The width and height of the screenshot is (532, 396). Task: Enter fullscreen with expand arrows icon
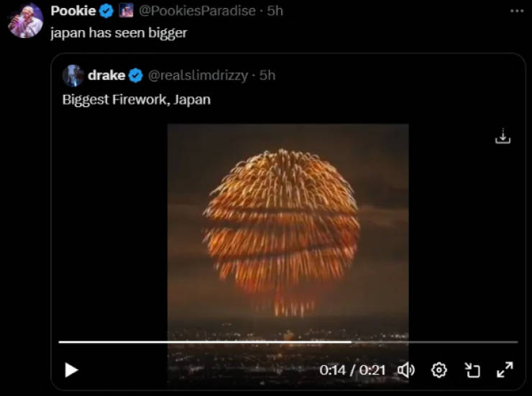505,369
